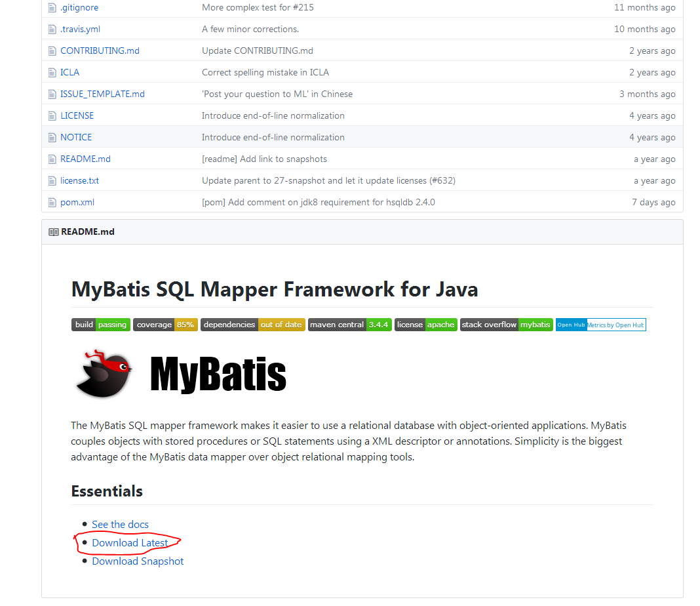Open the LICENSE file
This screenshot has width=700, height=606.
pyautogui.click(x=77, y=115)
